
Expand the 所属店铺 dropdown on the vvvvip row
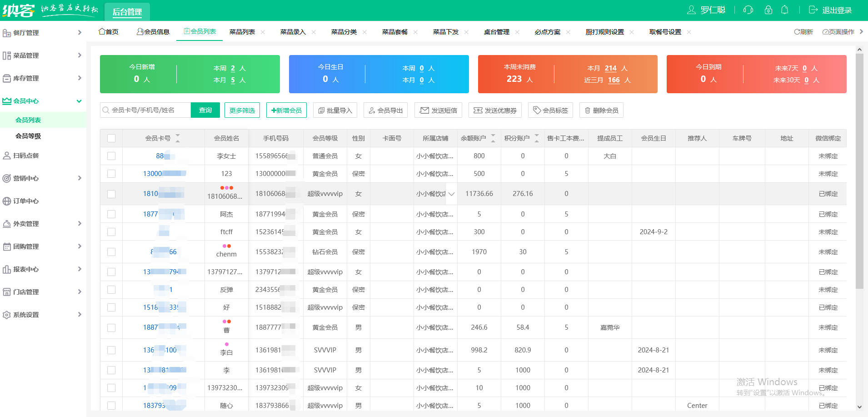[x=451, y=194]
